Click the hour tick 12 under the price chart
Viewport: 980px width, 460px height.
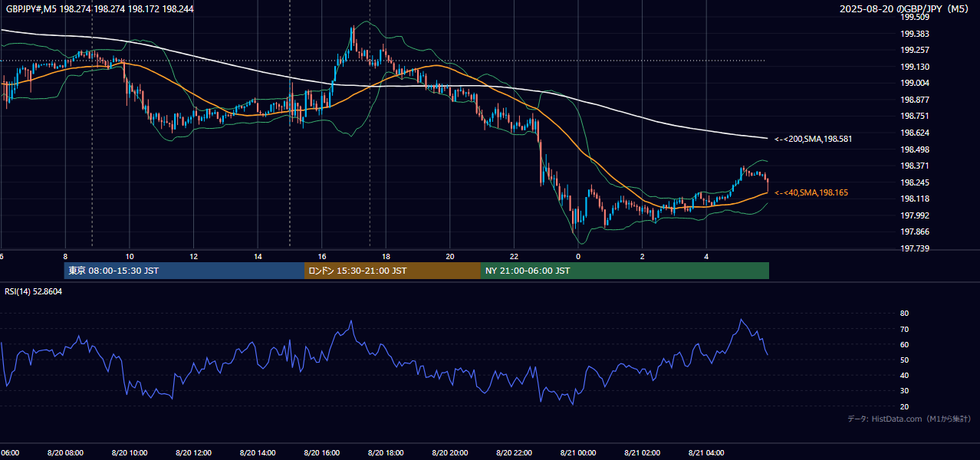click(193, 256)
